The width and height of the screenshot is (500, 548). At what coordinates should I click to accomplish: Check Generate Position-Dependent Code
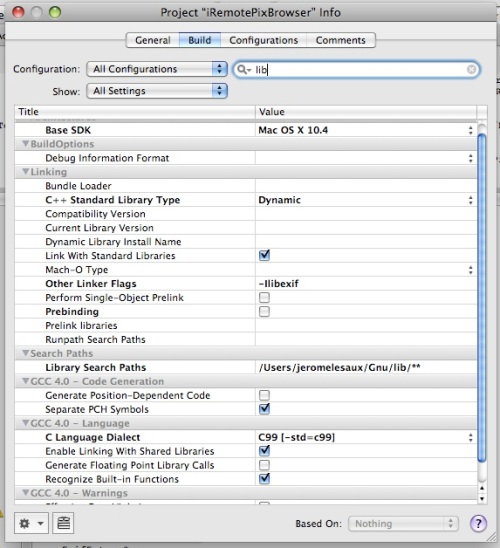(x=265, y=395)
